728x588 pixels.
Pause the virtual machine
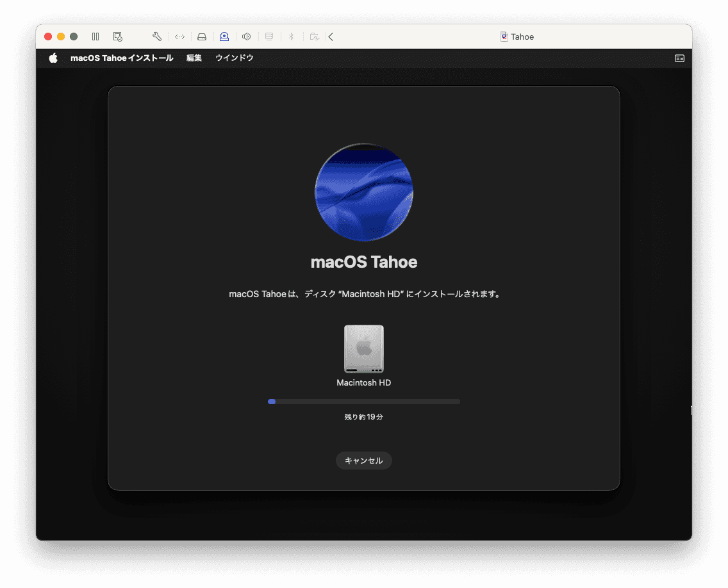tap(95, 37)
